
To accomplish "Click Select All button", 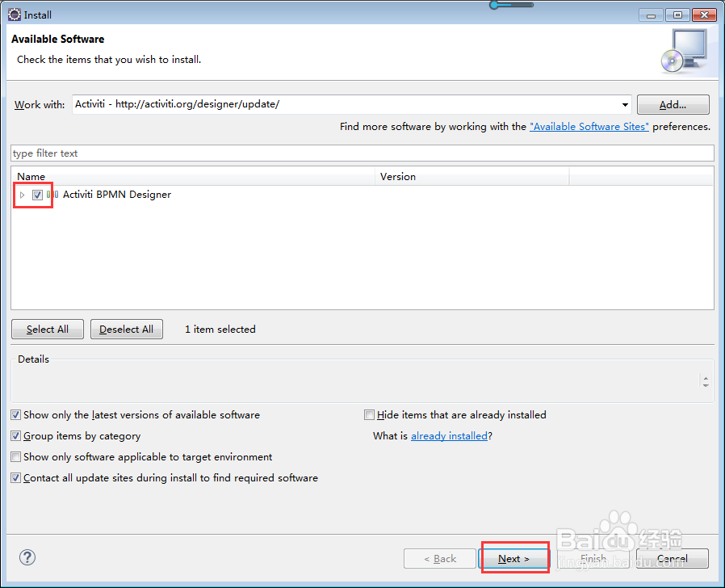I will 48,330.
